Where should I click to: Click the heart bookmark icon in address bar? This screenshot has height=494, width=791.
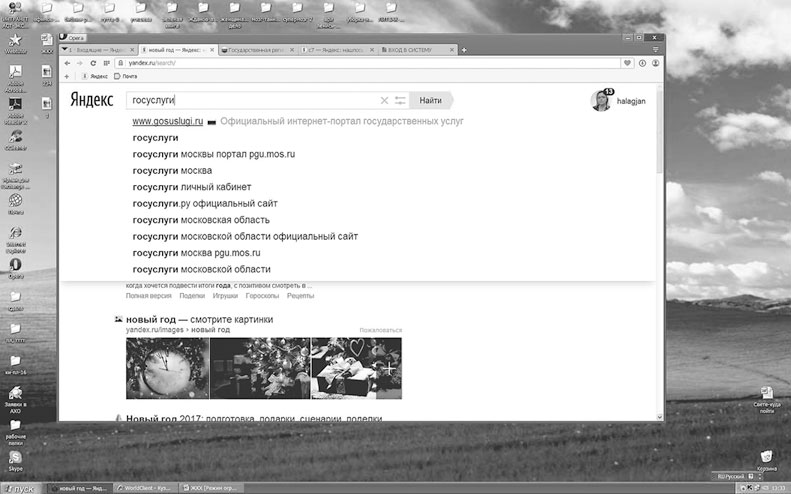coord(627,62)
